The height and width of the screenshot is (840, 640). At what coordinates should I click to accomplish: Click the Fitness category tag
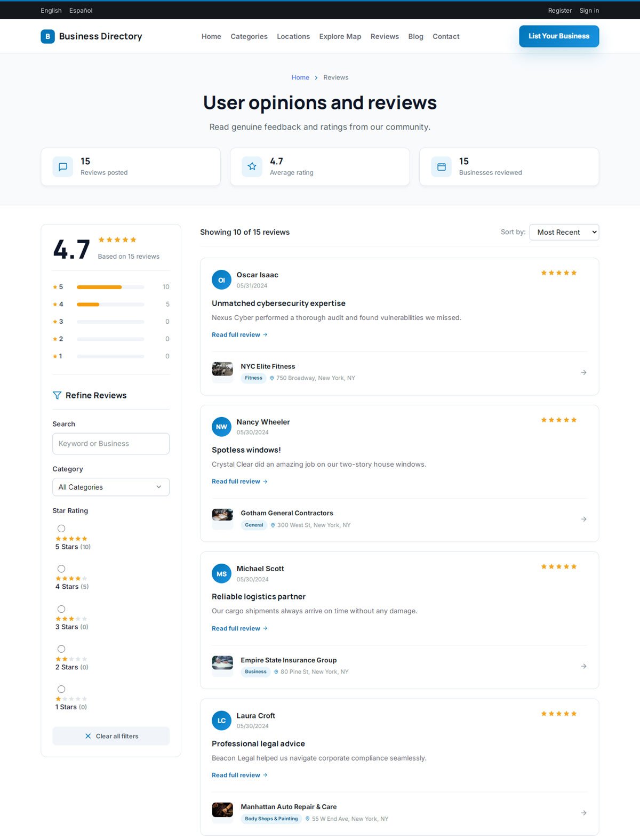click(x=253, y=378)
